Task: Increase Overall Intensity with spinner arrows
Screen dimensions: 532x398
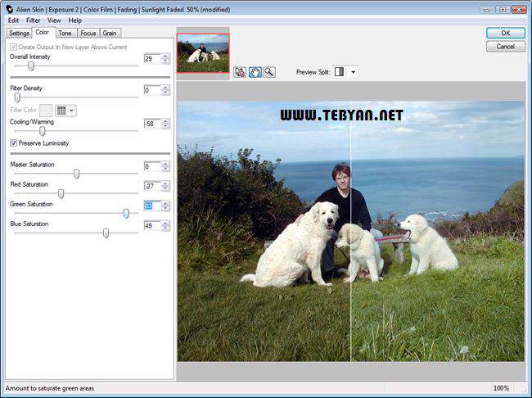Action: pos(165,57)
